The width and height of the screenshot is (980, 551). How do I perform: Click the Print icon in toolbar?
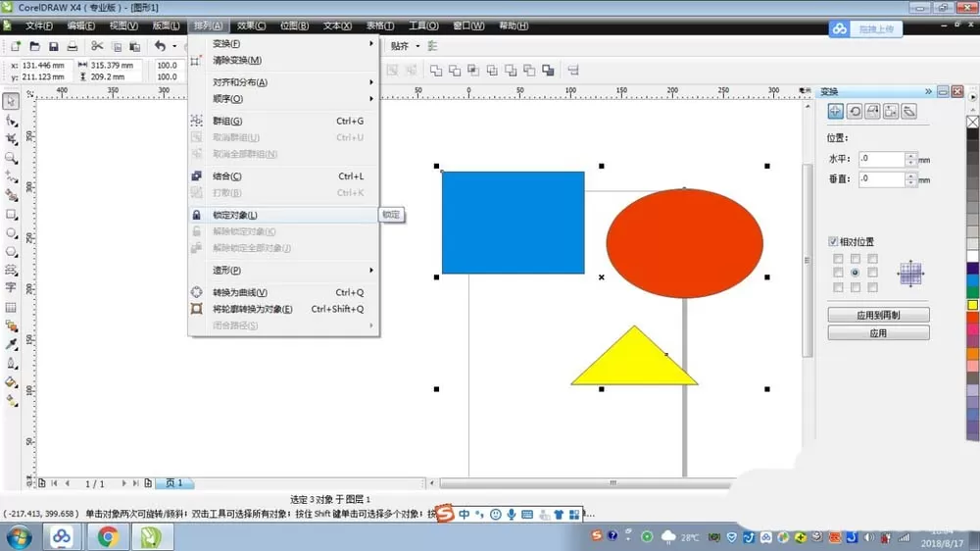(x=73, y=46)
